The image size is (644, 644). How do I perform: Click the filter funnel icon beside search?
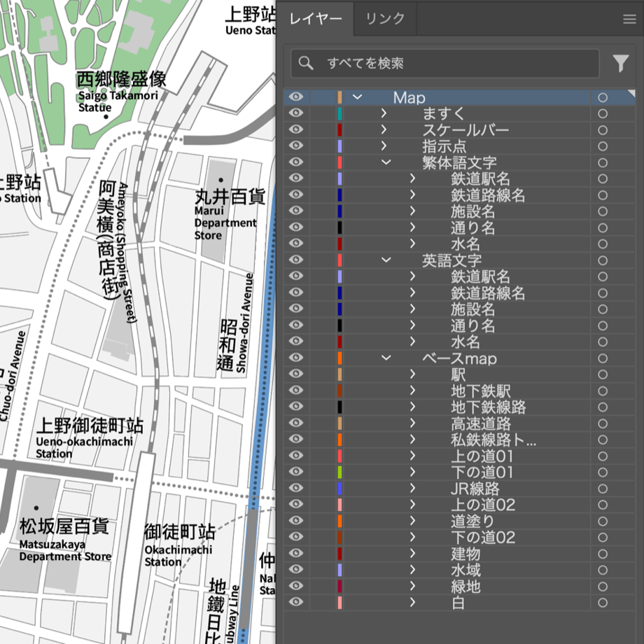point(621,63)
